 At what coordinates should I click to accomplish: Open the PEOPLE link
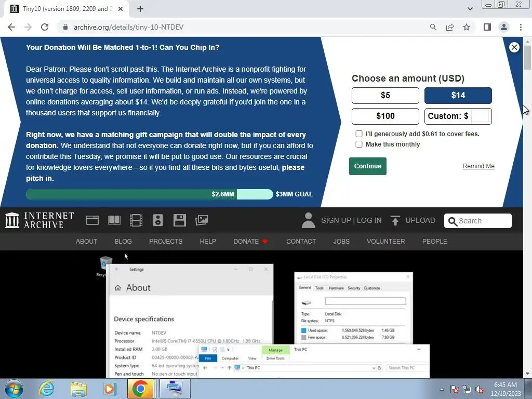[x=435, y=241]
